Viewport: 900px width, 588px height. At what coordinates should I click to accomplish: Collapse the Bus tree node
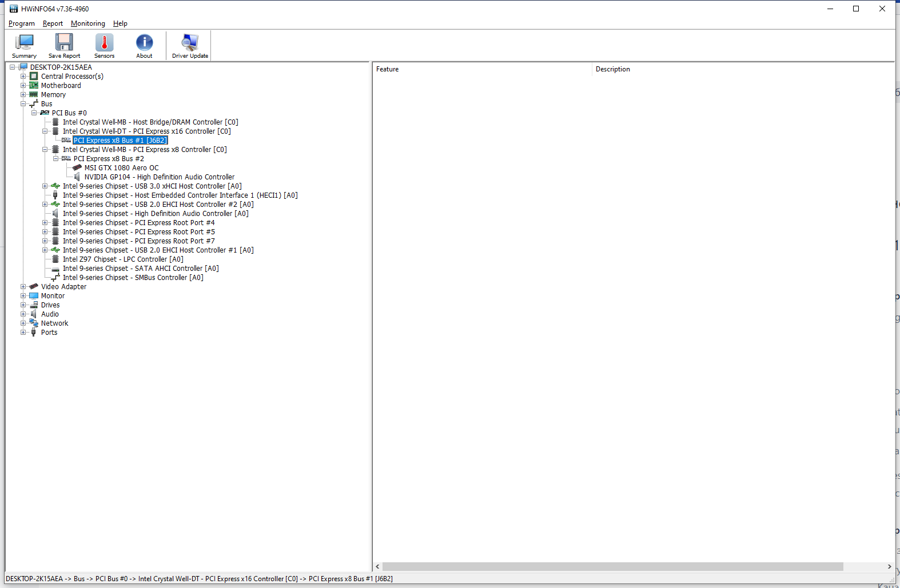tap(23, 103)
